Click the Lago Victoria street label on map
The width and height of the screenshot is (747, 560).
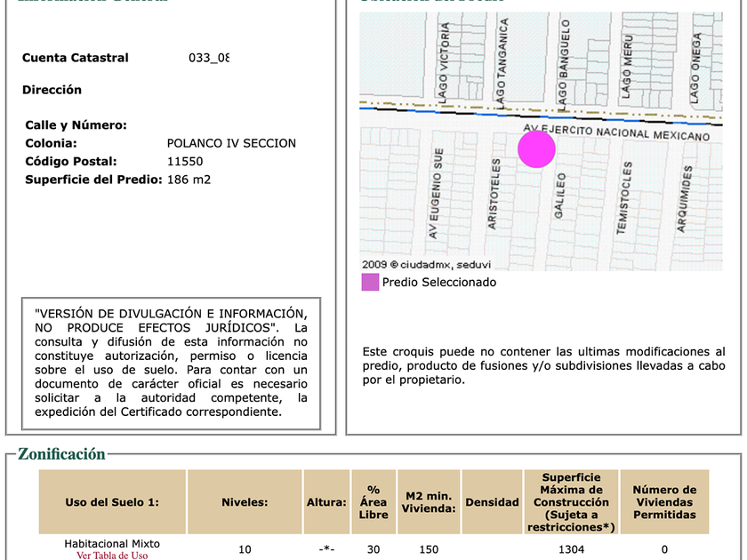pos(443,63)
